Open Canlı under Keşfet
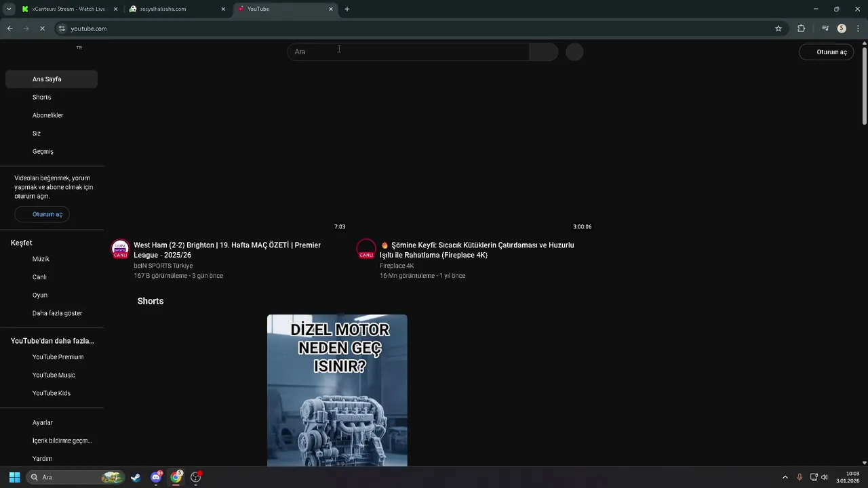This screenshot has width=868, height=488. point(52,277)
